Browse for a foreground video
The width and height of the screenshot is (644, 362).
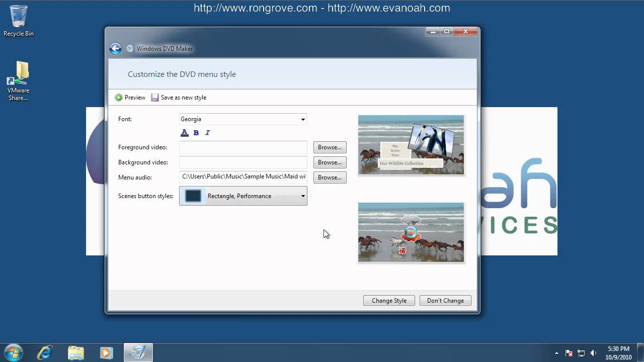(x=330, y=147)
